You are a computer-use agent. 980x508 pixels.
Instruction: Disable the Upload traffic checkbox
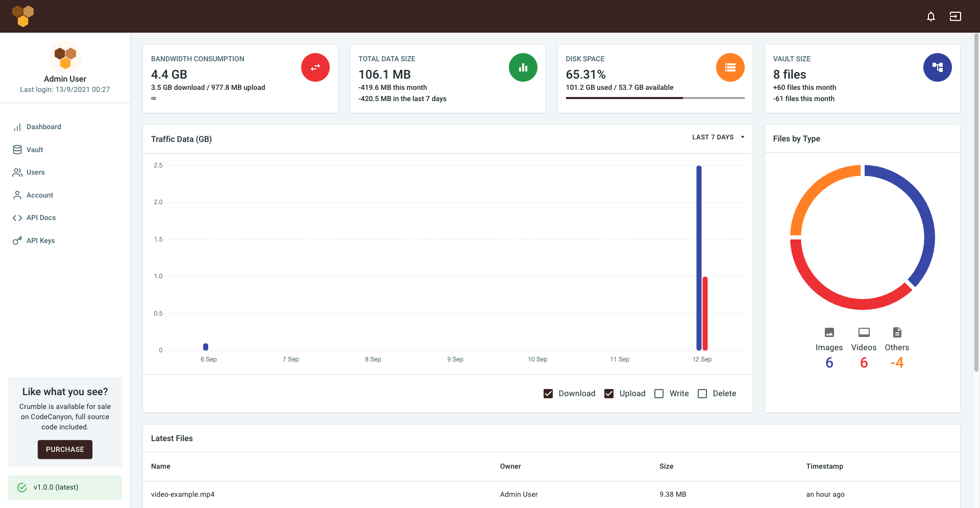click(609, 394)
